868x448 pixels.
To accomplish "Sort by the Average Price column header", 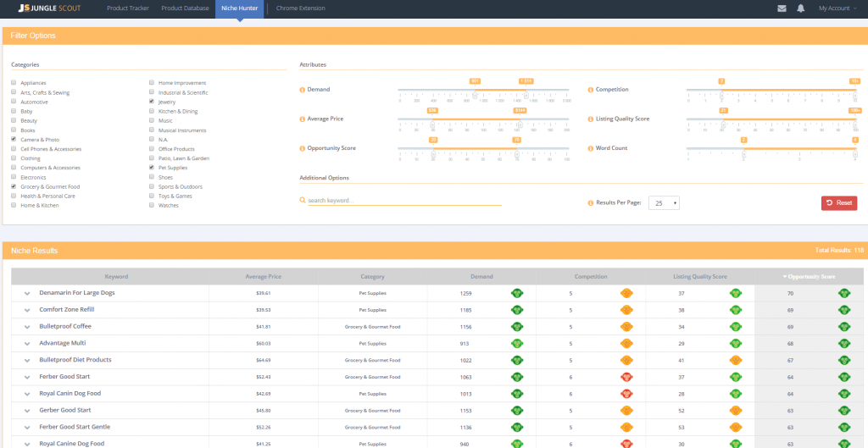I will [x=264, y=277].
